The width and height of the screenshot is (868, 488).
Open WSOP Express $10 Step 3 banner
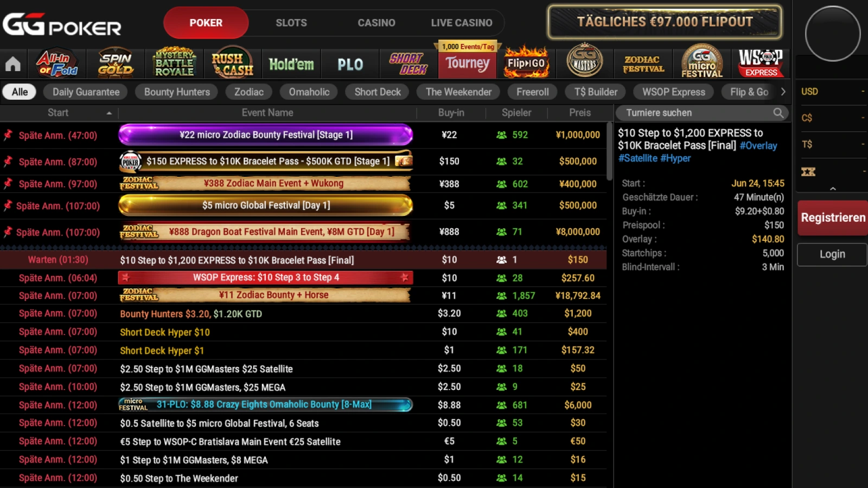point(266,278)
